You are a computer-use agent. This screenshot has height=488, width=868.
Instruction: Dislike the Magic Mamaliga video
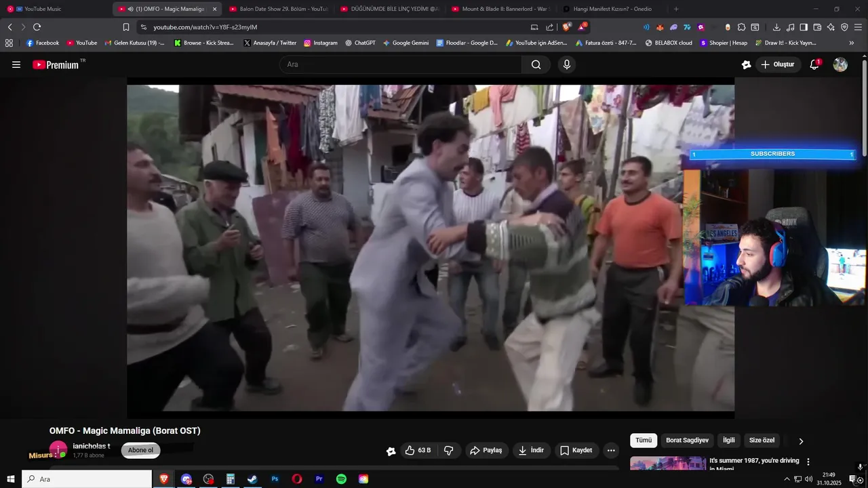[x=448, y=450]
